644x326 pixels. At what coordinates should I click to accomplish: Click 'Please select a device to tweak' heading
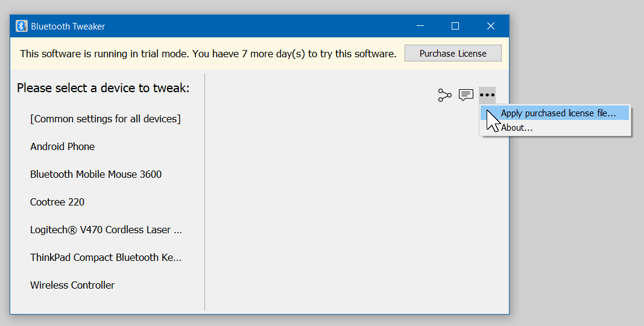pyautogui.click(x=103, y=88)
